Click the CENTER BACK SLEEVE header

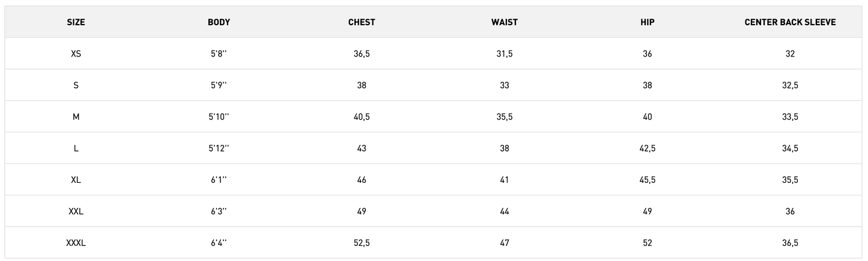[x=790, y=22]
